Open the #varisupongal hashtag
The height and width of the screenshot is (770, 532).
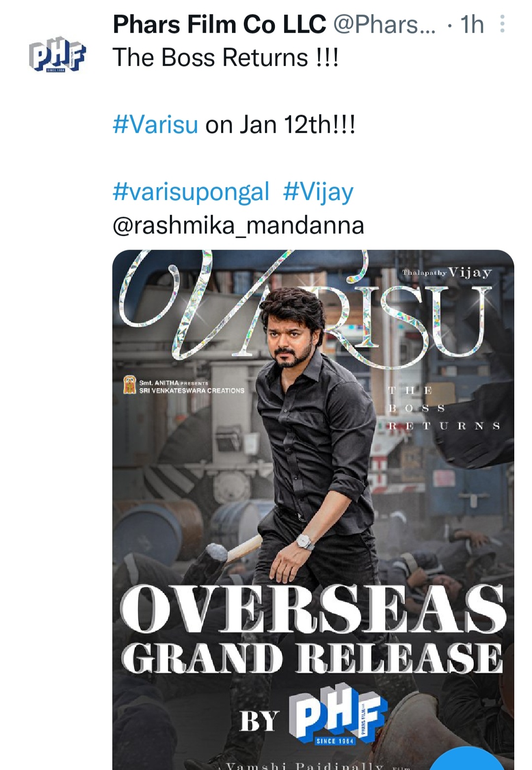coord(191,192)
